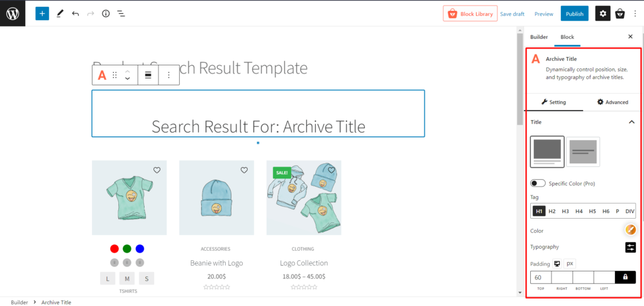
Task: Open the padding px unit dropdown
Action: (570, 264)
